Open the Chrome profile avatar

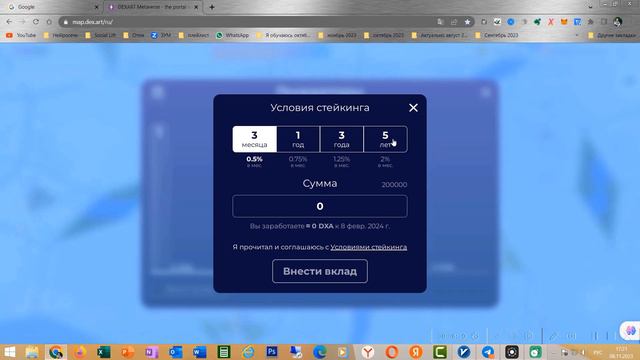pos(617,22)
